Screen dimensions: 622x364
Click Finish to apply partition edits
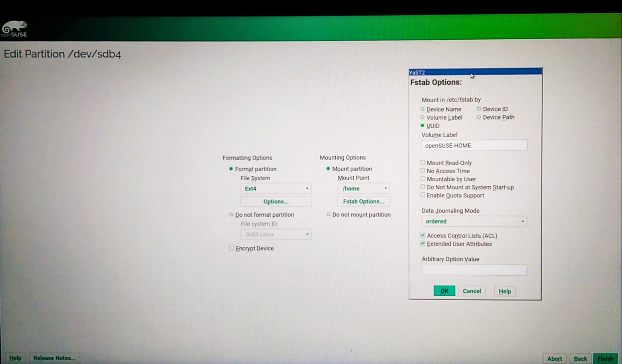click(x=605, y=359)
